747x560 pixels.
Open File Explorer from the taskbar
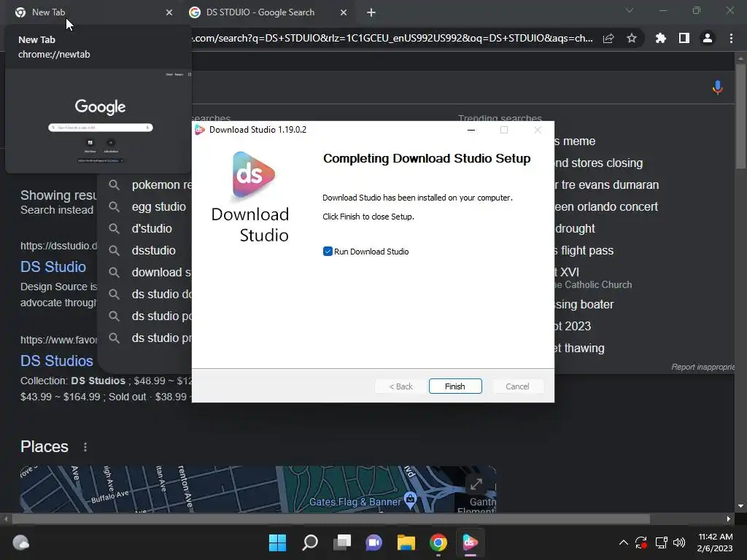(406, 542)
